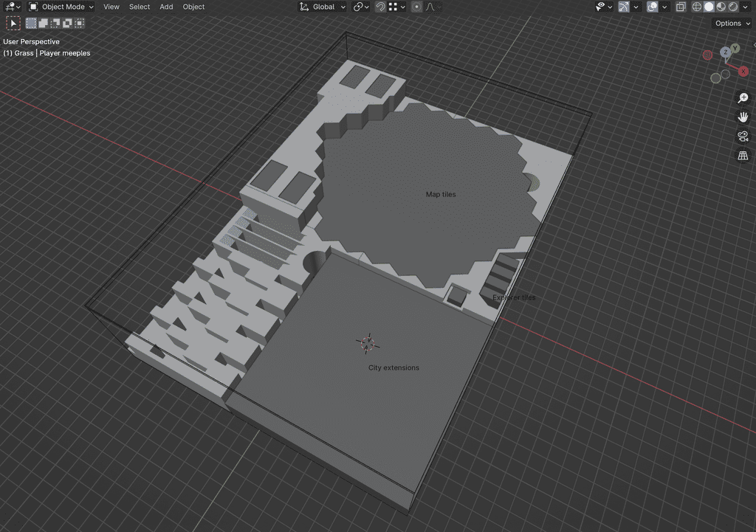Click the zoom view magnifier icon
Image resolution: width=756 pixels, height=532 pixels.
[743, 98]
